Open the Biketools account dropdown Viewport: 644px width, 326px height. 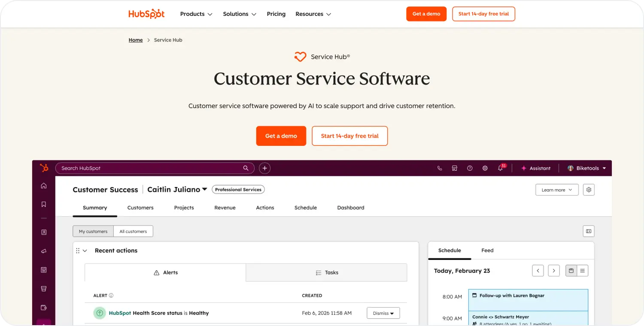tap(586, 168)
